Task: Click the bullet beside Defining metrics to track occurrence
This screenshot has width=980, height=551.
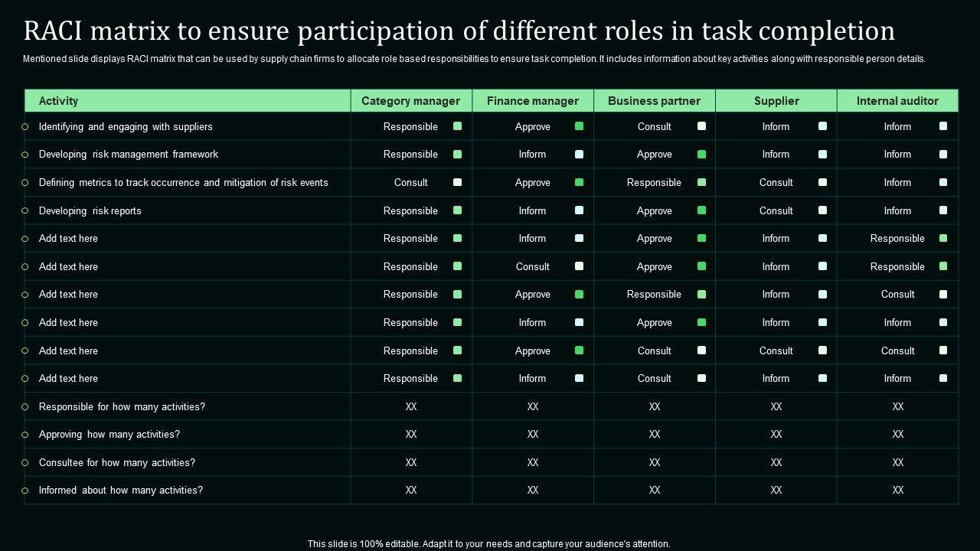Action: pyautogui.click(x=25, y=183)
